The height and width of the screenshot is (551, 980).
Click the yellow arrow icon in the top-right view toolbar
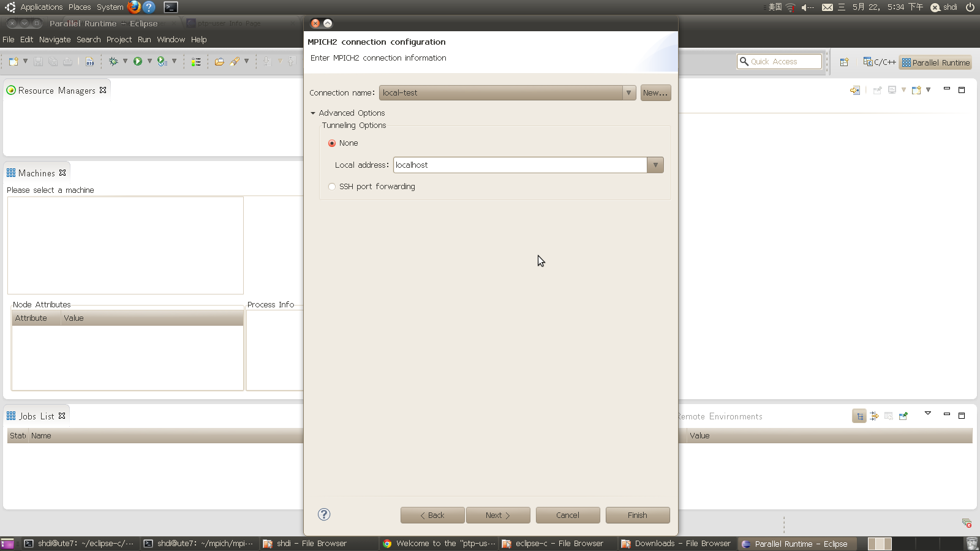point(854,90)
